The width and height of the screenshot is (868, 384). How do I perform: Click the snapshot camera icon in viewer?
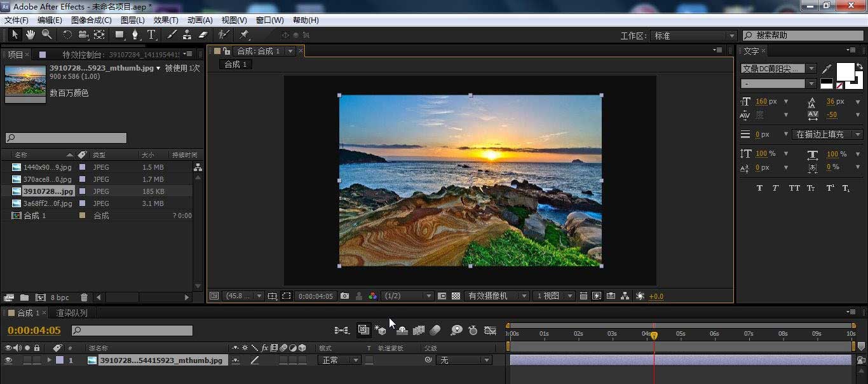click(344, 296)
